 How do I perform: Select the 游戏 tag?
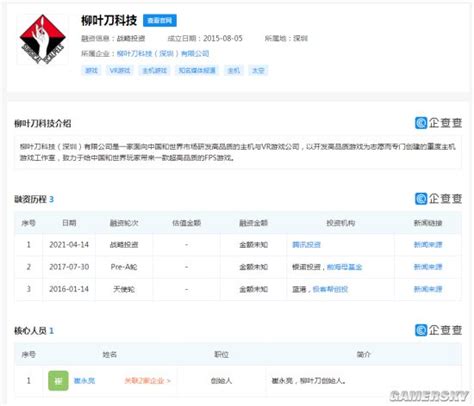(x=91, y=70)
